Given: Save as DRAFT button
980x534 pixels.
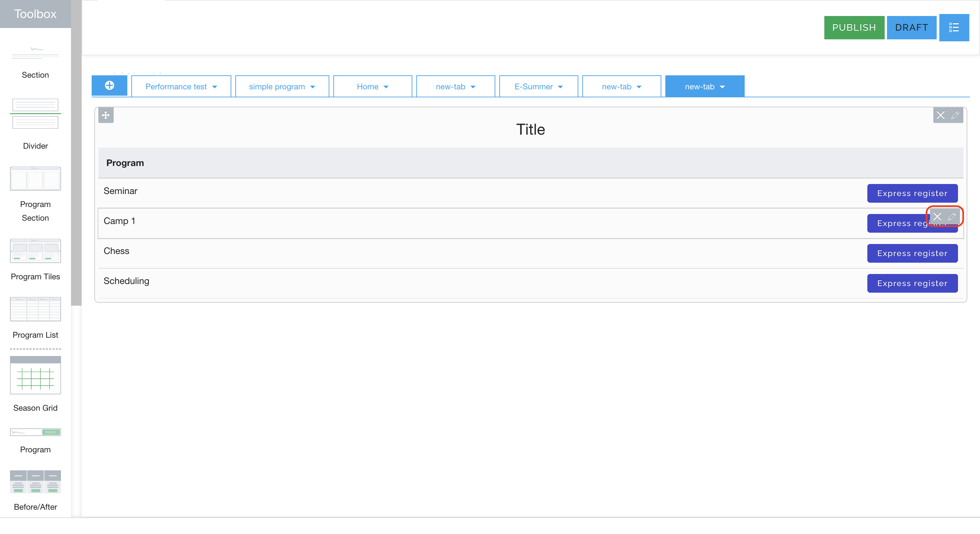Looking at the screenshot, I should (911, 27).
